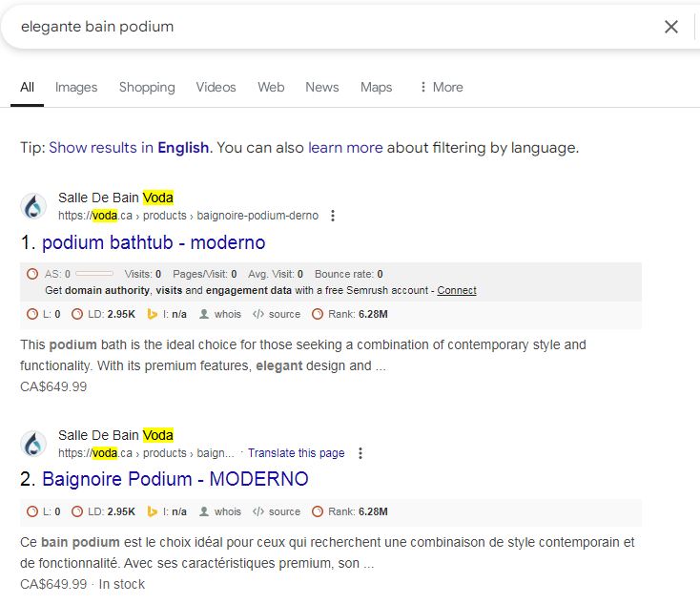Clear the search box with the X icon
Screen dimensions: 700x604
coord(671,27)
